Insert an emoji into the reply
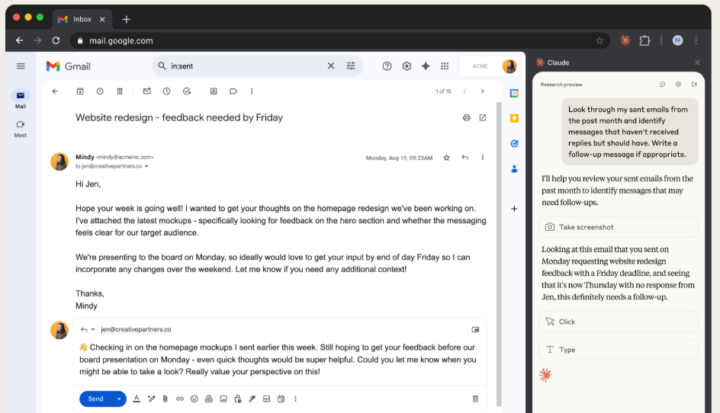This screenshot has width=720, height=413. (194, 399)
